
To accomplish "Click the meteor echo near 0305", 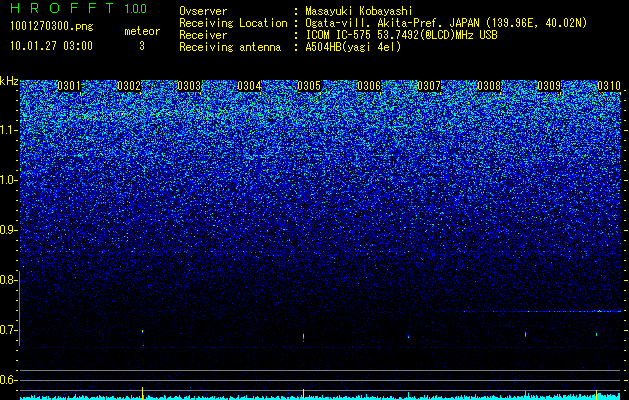I will (x=303, y=337).
